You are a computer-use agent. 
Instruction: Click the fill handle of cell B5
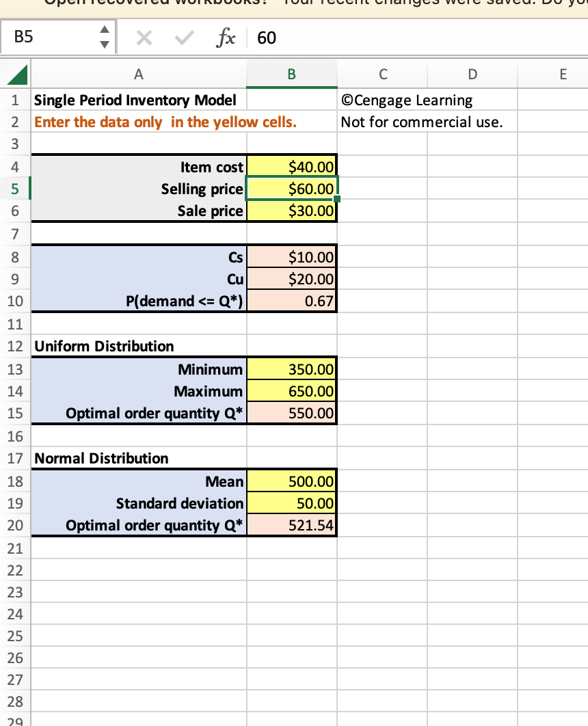[337, 199]
